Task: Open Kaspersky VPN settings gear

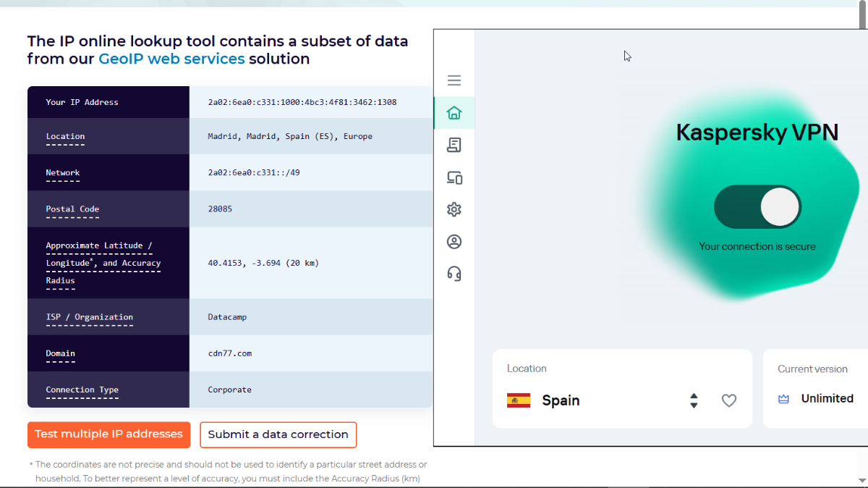Action: (x=454, y=210)
